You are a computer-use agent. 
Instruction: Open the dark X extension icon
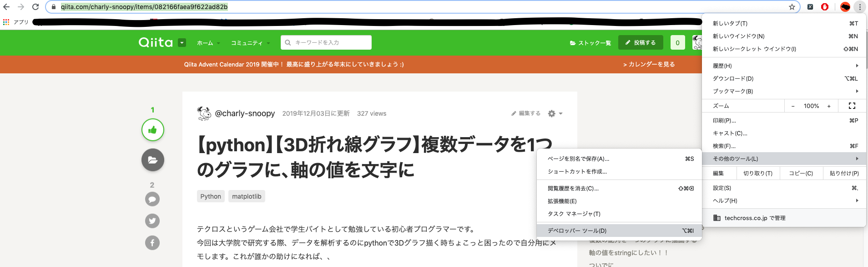pyautogui.click(x=810, y=7)
